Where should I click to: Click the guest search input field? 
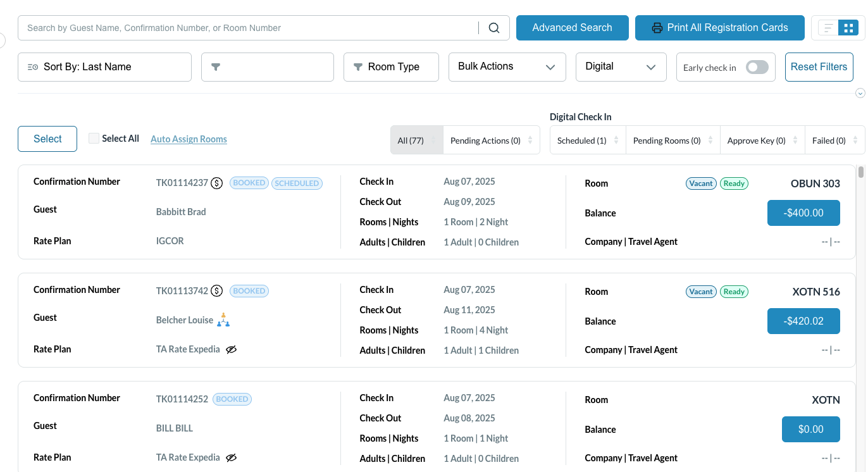[250, 28]
